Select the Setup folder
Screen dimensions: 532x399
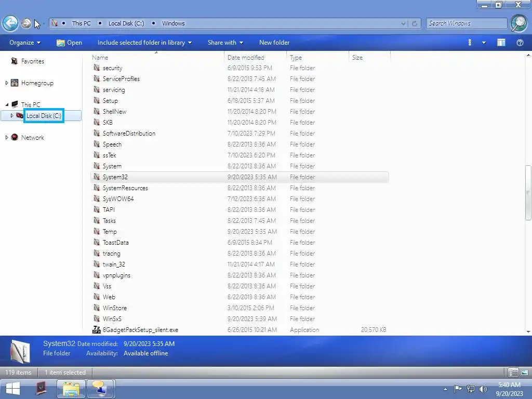click(x=110, y=101)
